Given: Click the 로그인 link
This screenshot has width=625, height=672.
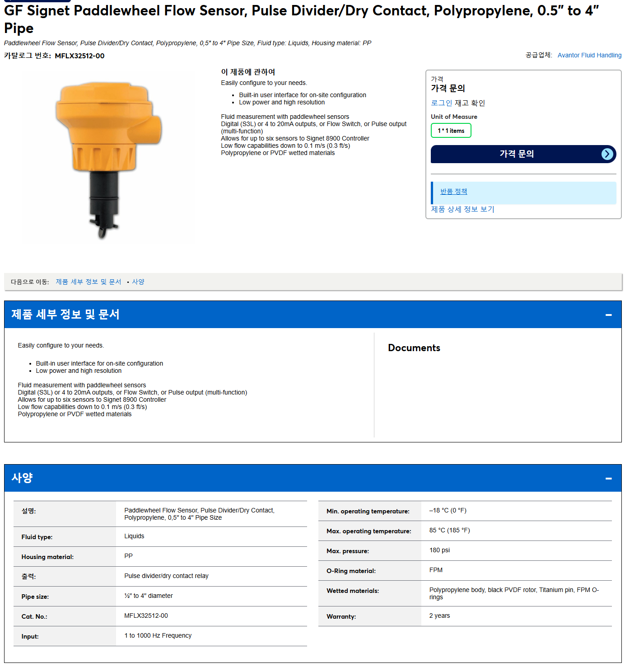Looking at the screenshot, I should (441, 103).
